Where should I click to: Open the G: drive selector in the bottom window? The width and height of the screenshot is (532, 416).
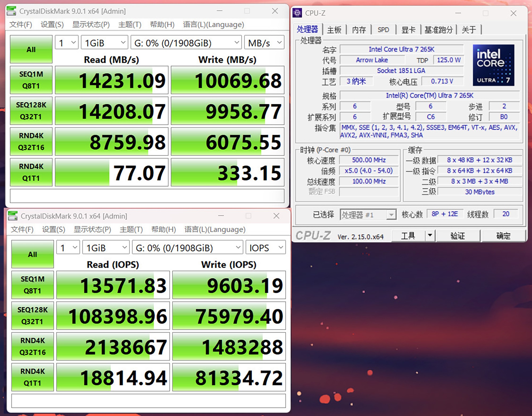[187, 248]
